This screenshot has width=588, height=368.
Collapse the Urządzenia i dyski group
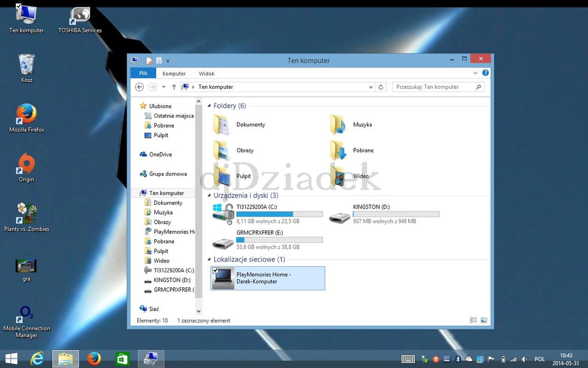[208, 196]
